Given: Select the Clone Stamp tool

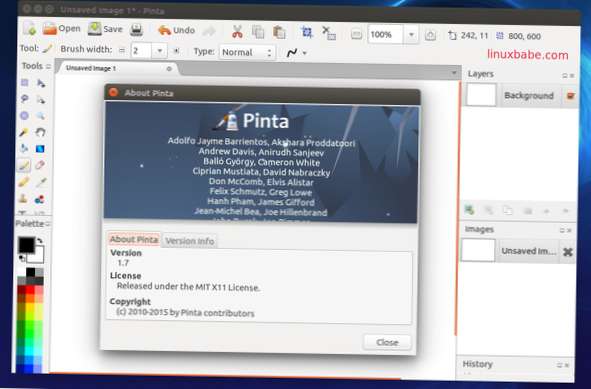Looking at the screenshot, I should click(x=23, y=199).
